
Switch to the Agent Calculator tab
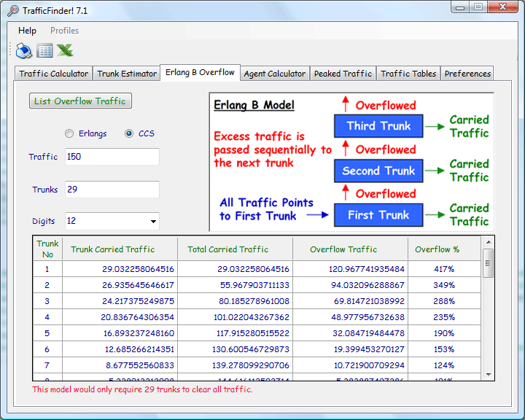[x=275, y=74]
